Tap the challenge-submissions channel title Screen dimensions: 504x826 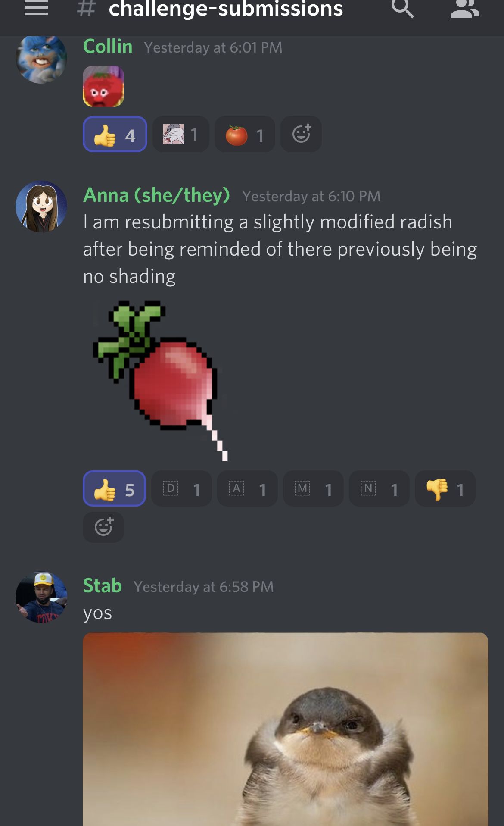tap(226, 9)
